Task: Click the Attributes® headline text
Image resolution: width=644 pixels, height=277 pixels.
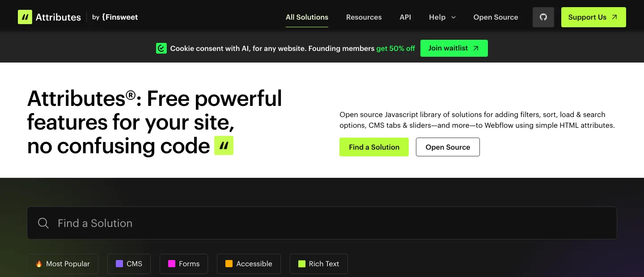Action: coord(155,122)
